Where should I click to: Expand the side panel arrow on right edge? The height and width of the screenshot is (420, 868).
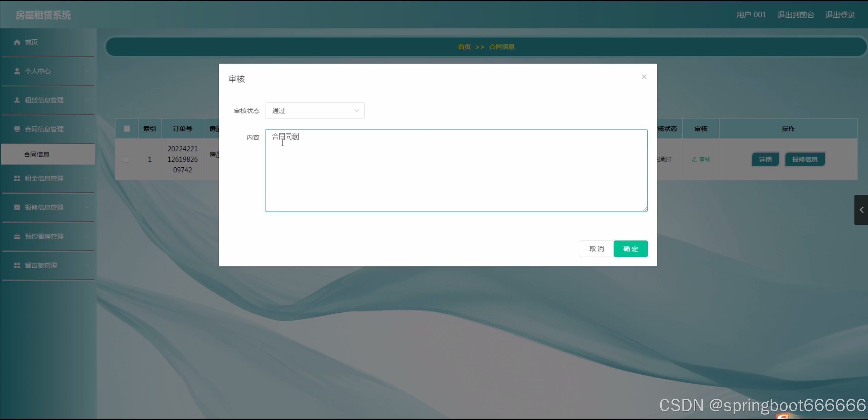point(861,210)
